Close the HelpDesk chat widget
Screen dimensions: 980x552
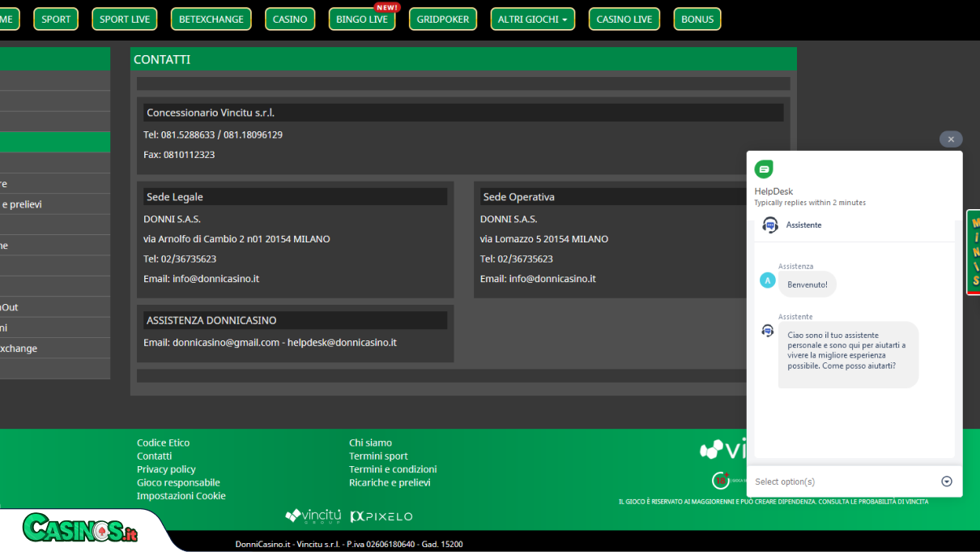click(x=951, y=139)
